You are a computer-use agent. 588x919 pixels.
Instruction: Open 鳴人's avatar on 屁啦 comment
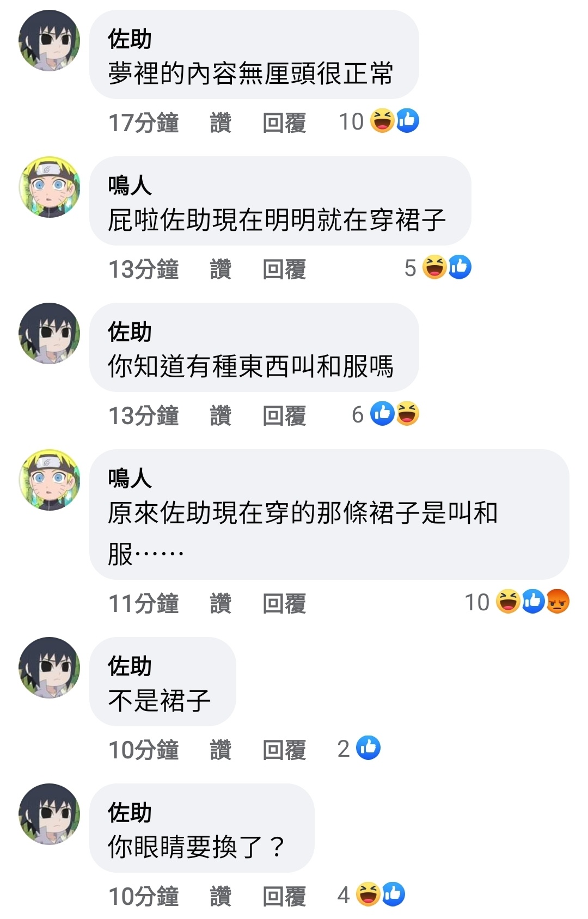click(x=49, y=187)
